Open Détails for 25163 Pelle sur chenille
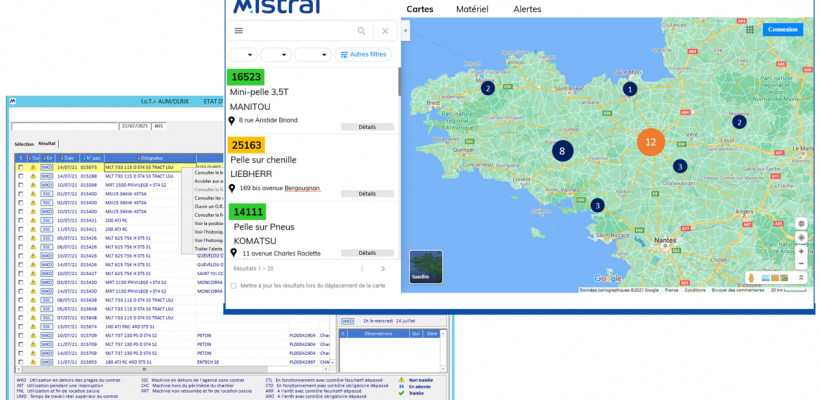 point(367,193)
